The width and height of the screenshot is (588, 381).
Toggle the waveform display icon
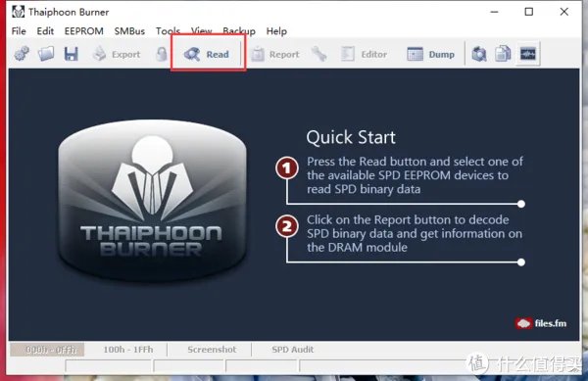coord(527,54)
